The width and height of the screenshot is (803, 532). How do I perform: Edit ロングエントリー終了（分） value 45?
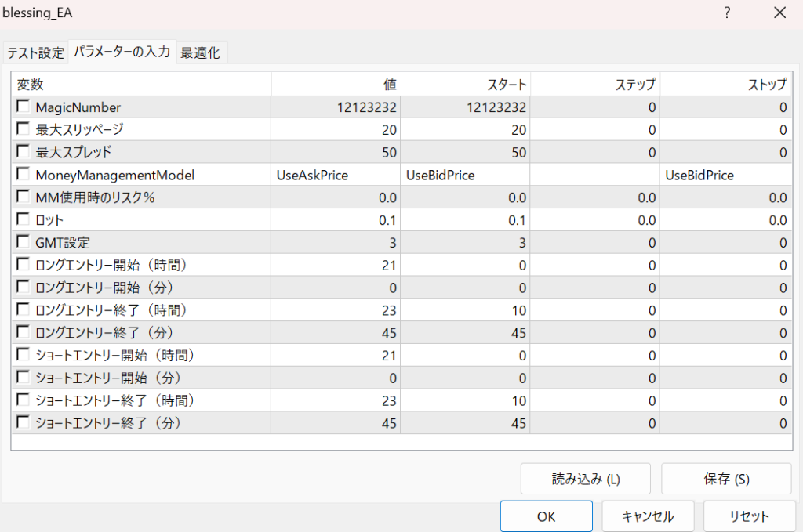[336, 333]
